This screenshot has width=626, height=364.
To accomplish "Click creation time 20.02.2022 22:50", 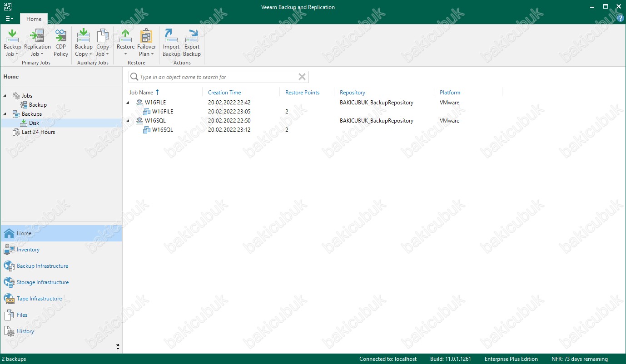I will coord(229,121).
